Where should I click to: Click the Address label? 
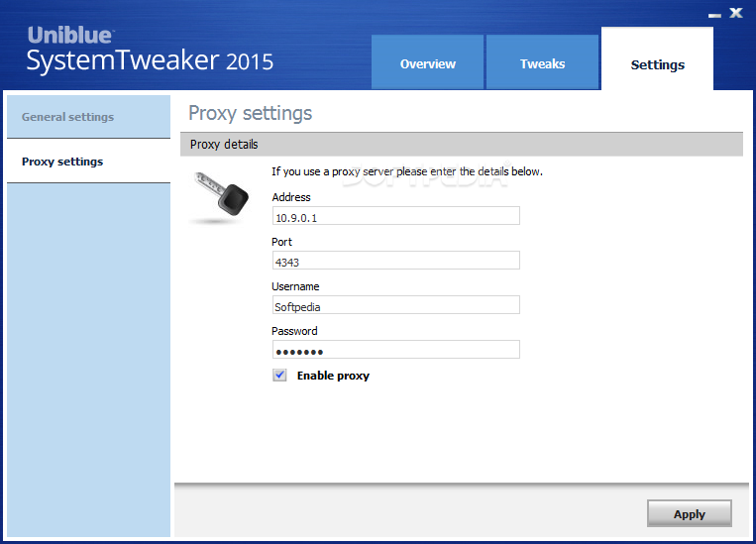[x=291, y=197]
